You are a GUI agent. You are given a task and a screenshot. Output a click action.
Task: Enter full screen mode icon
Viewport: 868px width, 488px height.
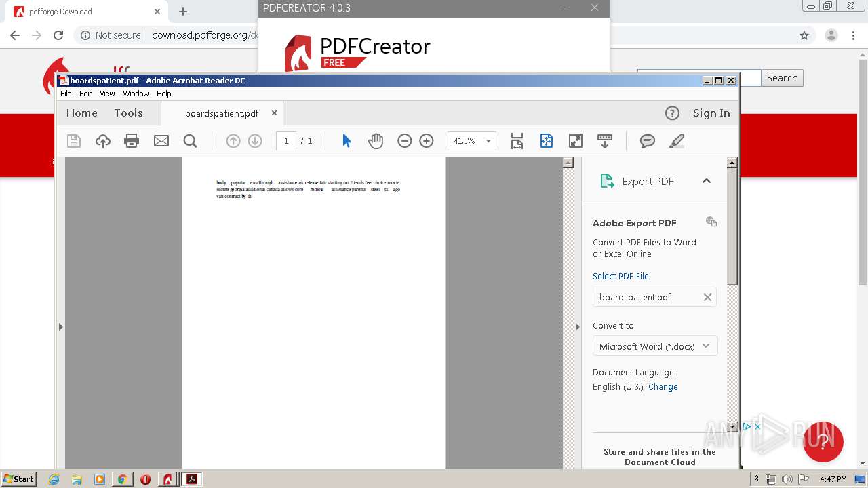[x=576, y=141]
